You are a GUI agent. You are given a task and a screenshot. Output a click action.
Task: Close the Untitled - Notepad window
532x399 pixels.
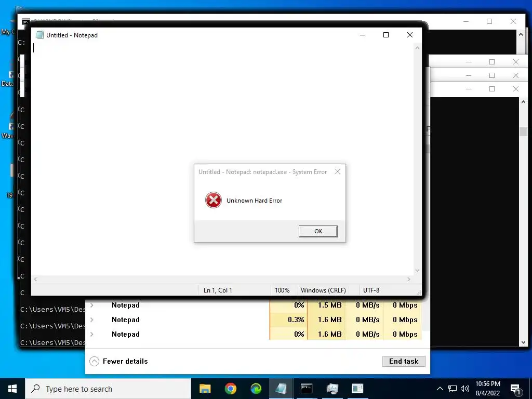[410, 35]
